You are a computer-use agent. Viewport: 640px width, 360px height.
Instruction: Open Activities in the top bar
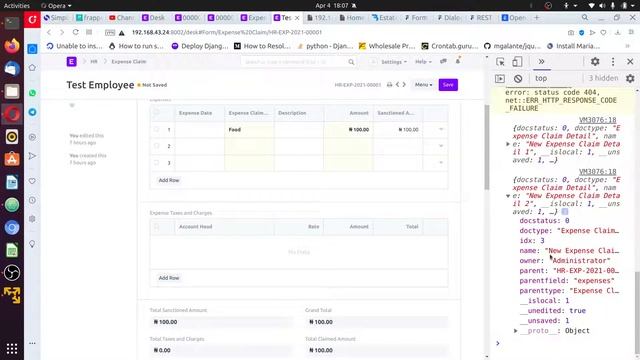[x=17, y=6]
